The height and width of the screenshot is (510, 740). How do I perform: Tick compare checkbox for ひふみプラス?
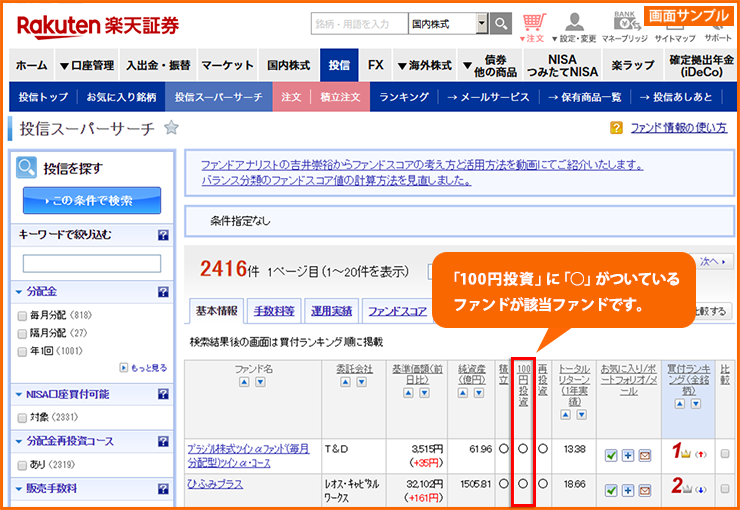click(725, 489)
